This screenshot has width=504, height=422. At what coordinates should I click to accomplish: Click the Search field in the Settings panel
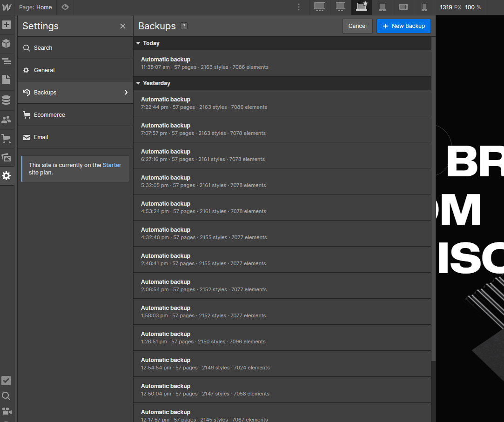(43, 47)
